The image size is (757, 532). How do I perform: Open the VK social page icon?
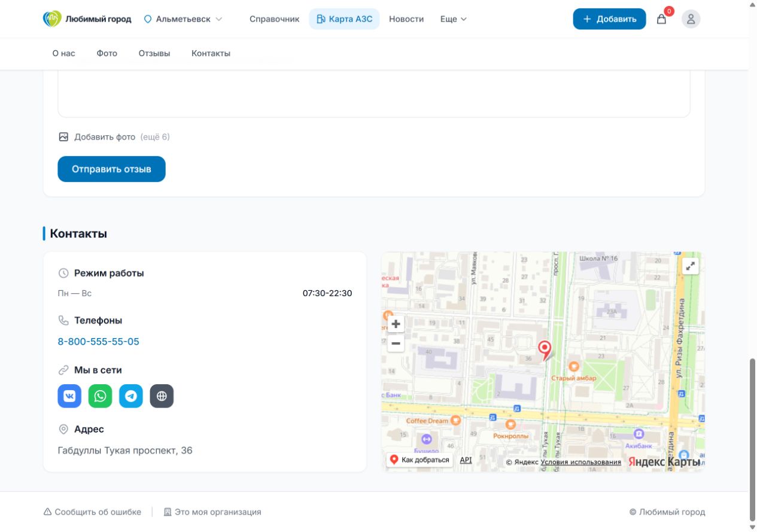click(x=69, y=396)
